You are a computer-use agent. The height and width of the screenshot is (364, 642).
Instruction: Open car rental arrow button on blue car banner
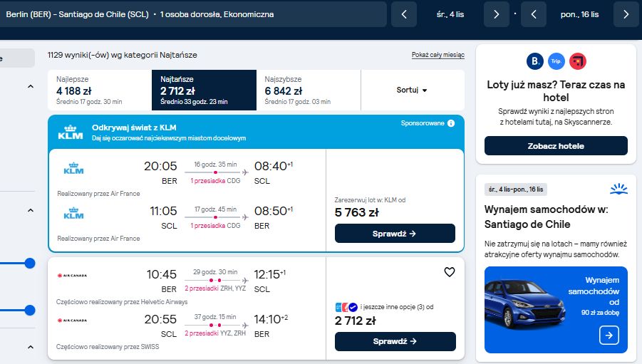(609, 336)
